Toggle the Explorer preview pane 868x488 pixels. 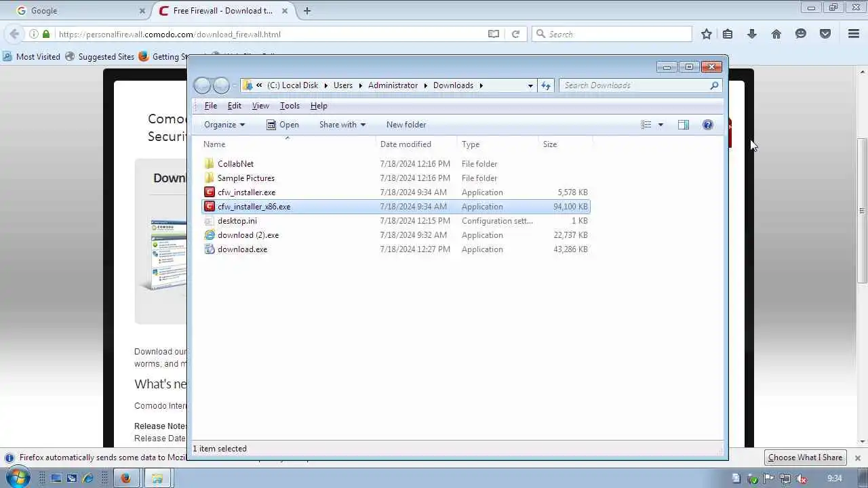click(684, 125)
